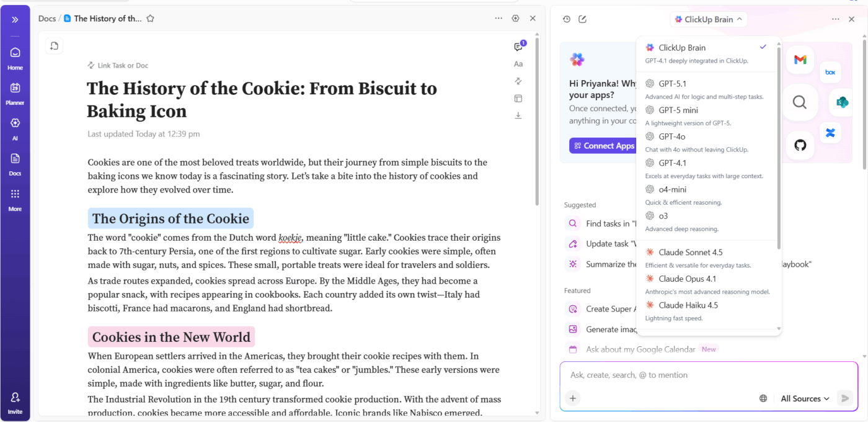Start a new chat with the pencil icon
Image resolution: width=868 pixels, height=422 pixels.
pyautogui.click(x=582, y=19)
